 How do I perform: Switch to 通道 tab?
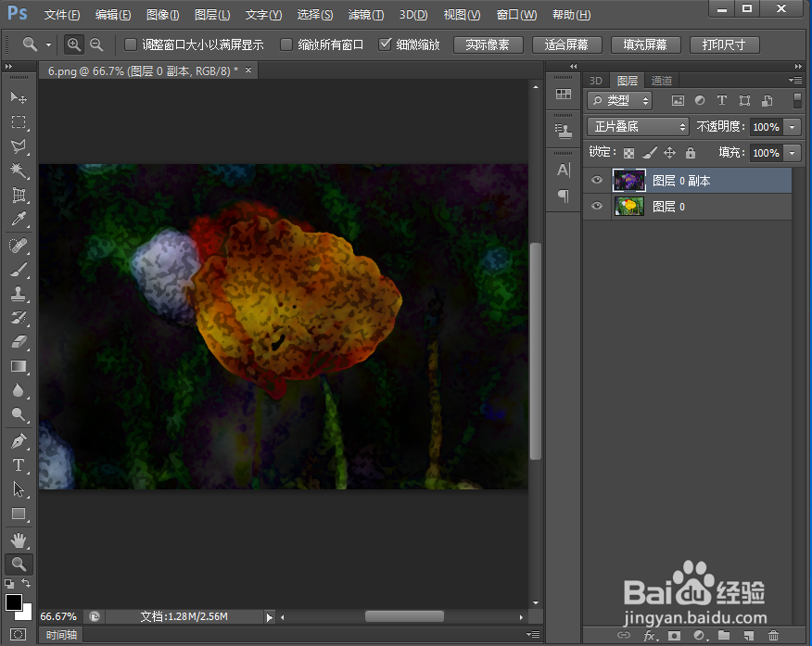coord(661,81)
